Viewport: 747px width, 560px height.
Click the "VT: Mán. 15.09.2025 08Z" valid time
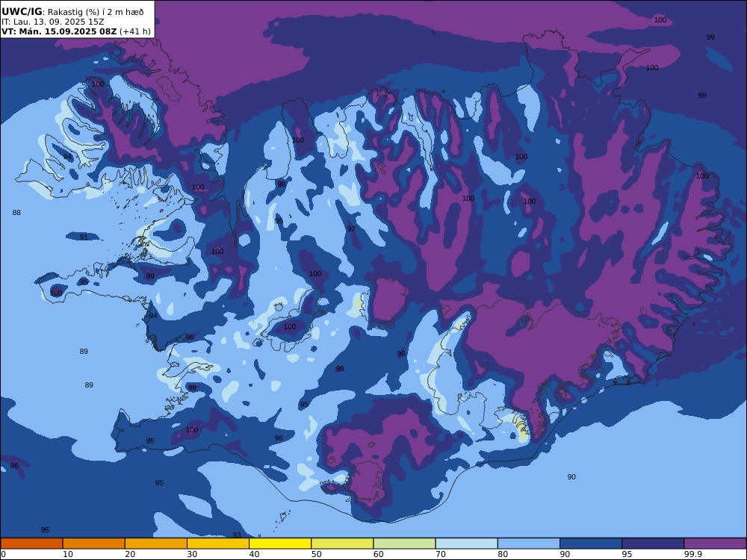point(59,31)
